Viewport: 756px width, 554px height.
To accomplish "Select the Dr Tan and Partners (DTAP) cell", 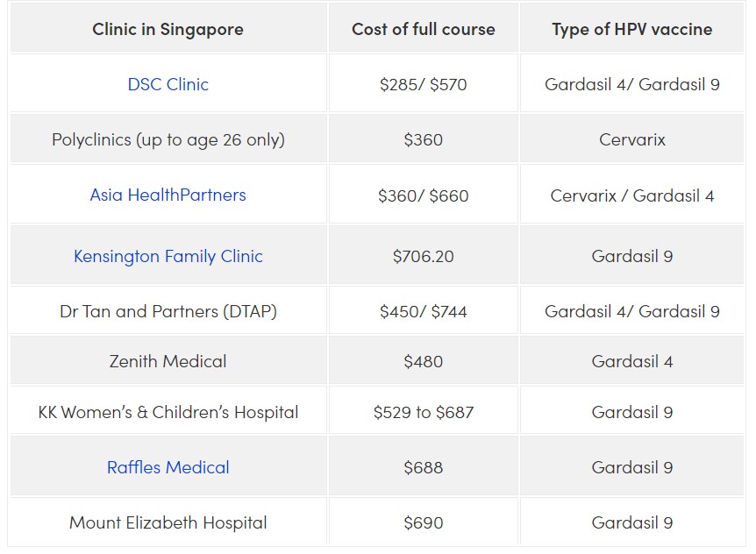I will click(x=168, y=311).
